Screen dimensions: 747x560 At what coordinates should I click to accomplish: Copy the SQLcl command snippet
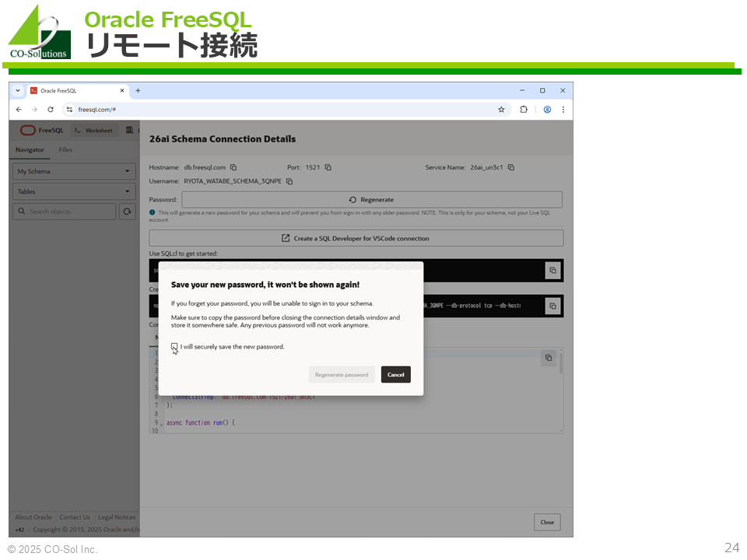[x=552, y=270]
